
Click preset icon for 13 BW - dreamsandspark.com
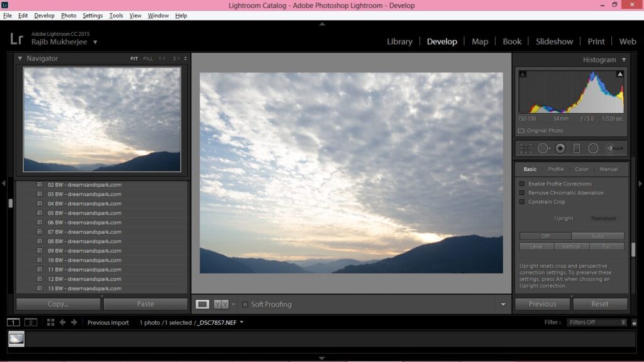(x=40, y=288)
